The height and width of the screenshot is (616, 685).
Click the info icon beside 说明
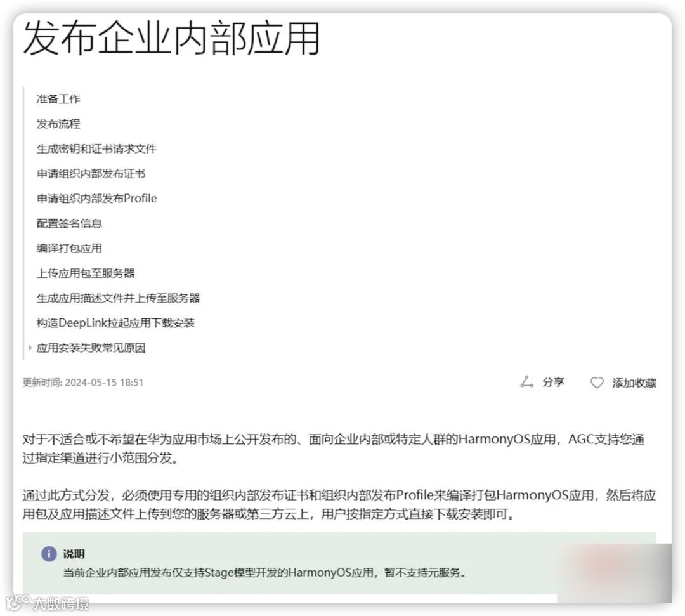click(49, 554)
